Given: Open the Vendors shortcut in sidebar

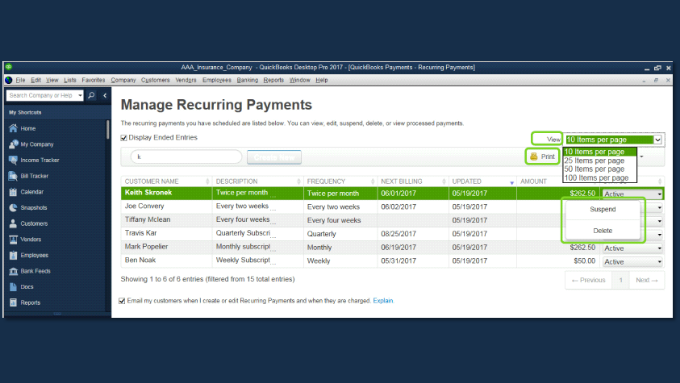Looking at the screenshot, I should click(30, 239).
